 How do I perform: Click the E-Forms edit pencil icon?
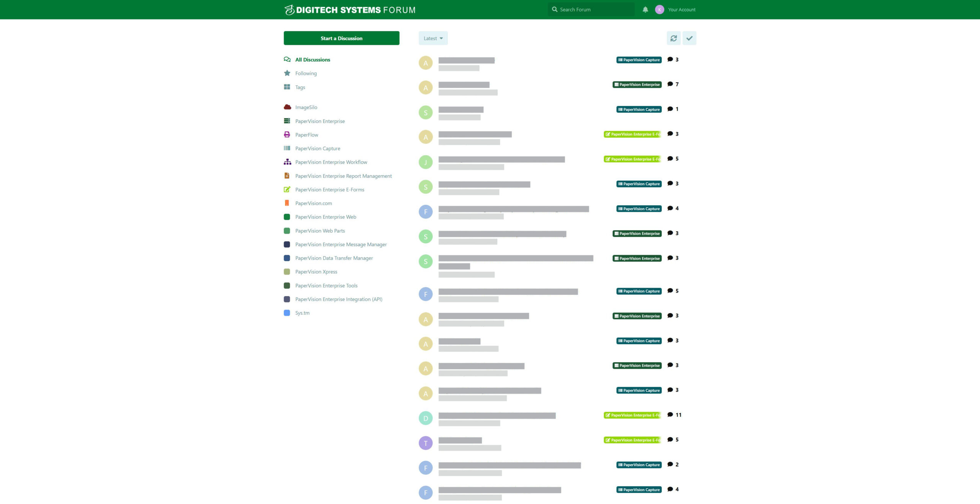point(287,189)
